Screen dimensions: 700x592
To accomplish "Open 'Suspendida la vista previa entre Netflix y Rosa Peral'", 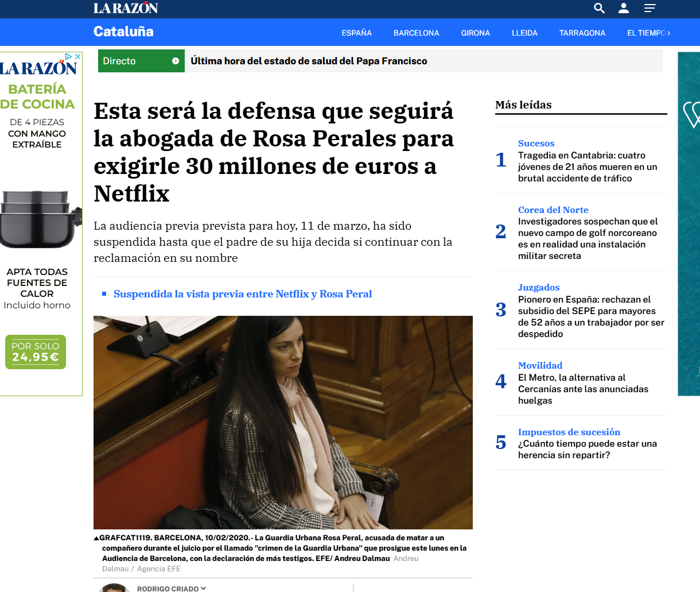I will tap(243, 294).
